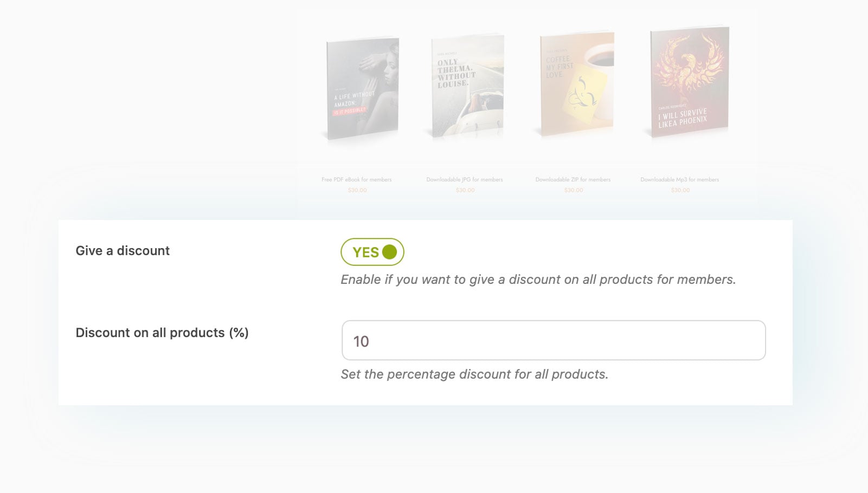
Task: Click the price under Downloadable Mp3 product
Action: pyautogui.click(x=680, y=190)
